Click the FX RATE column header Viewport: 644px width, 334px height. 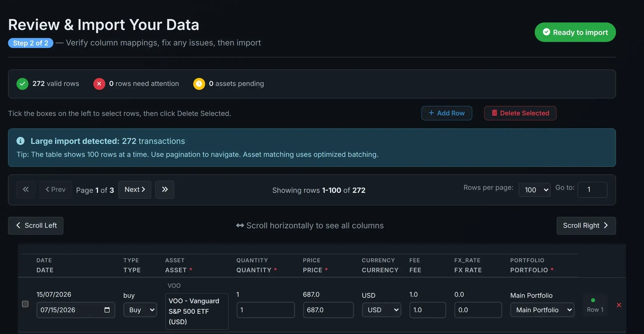point(468,270)
